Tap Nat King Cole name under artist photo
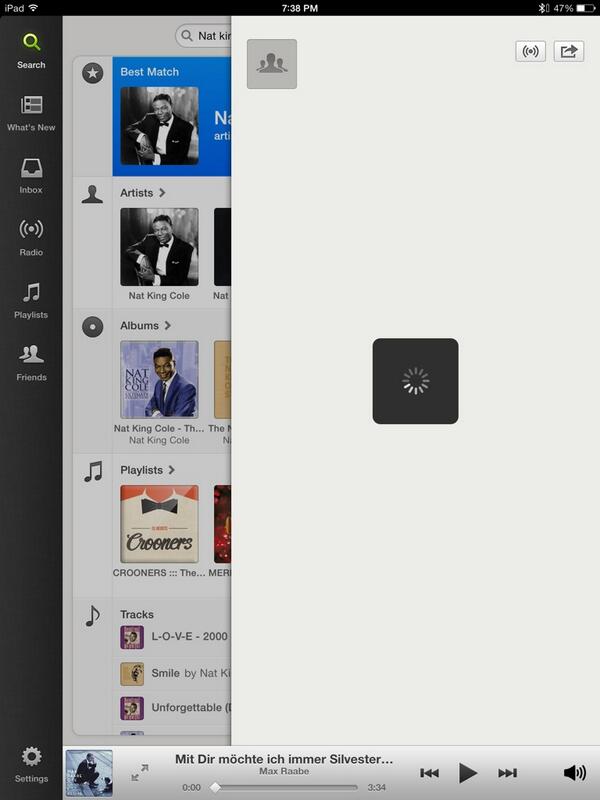600x800 pixels. [159, 296]
